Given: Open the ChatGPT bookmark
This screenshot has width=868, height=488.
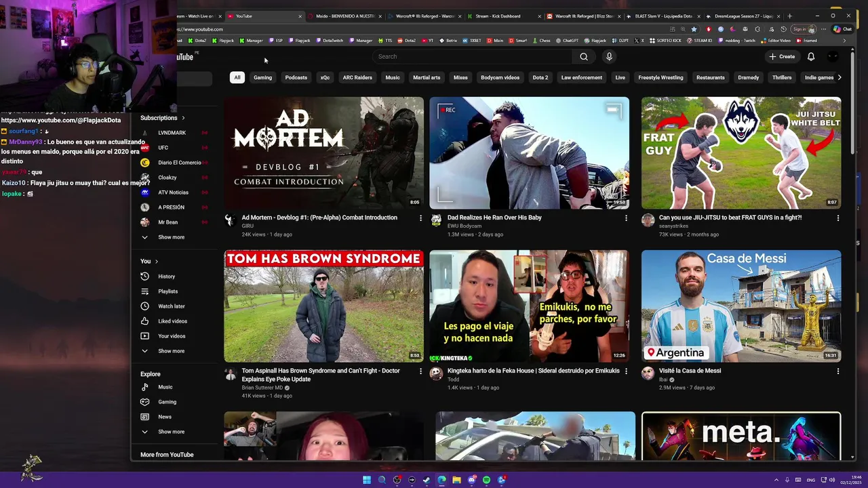Looking at the screenshot, I should (567, 41).
